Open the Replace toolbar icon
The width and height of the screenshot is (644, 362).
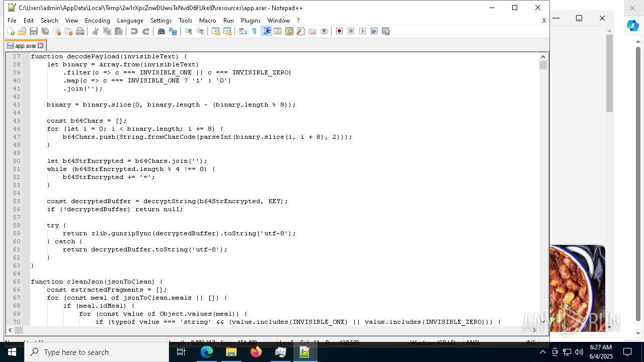(173, 31)
